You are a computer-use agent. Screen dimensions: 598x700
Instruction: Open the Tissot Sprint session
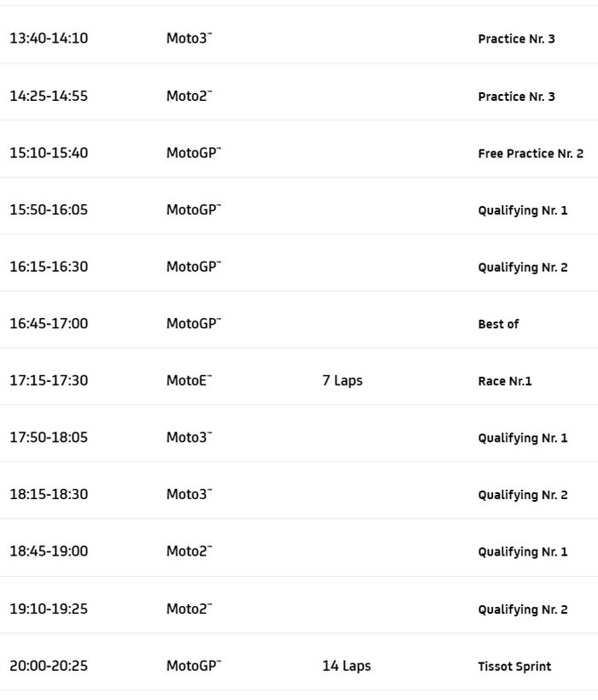(514, 667)
